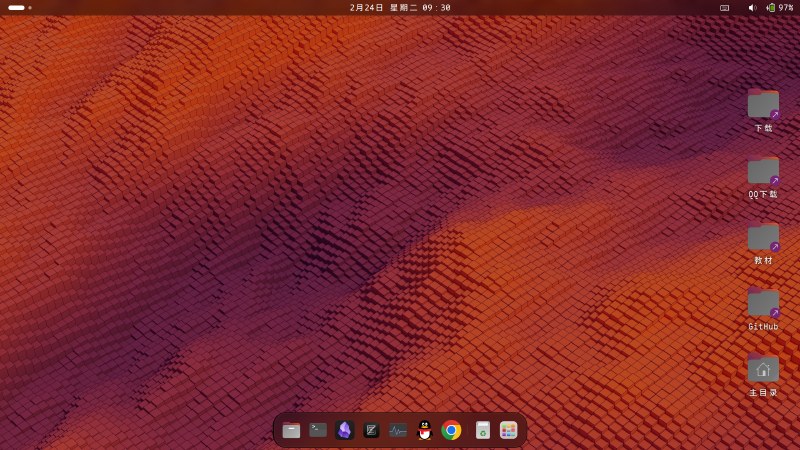This screenshot has height=450, width=800.
Task: Open the calendar from the clock 2月24日
Action: pyautogui.click(x=400, y=8)
